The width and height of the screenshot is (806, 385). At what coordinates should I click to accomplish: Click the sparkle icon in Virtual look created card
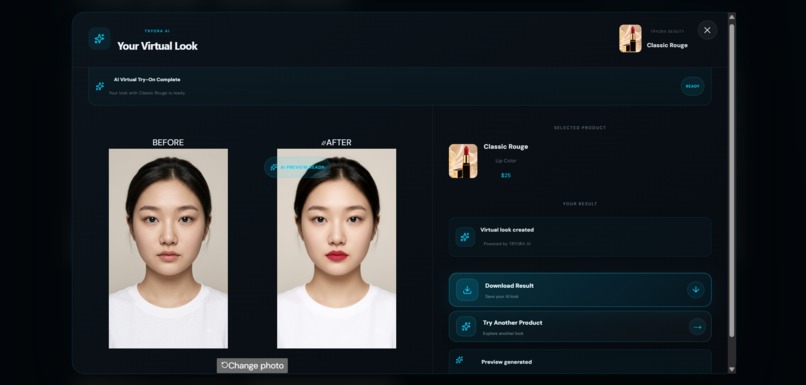click(x=465, y=237)
